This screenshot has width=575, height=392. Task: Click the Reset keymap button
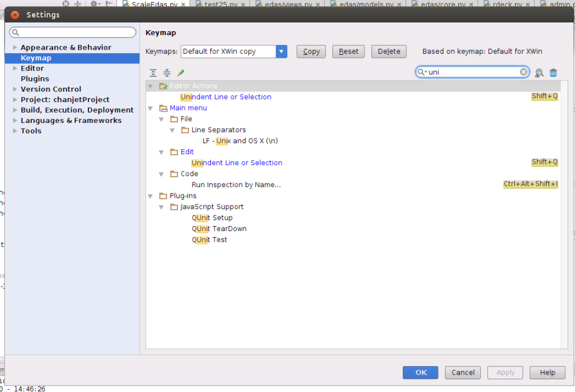(x=348, y=51)
